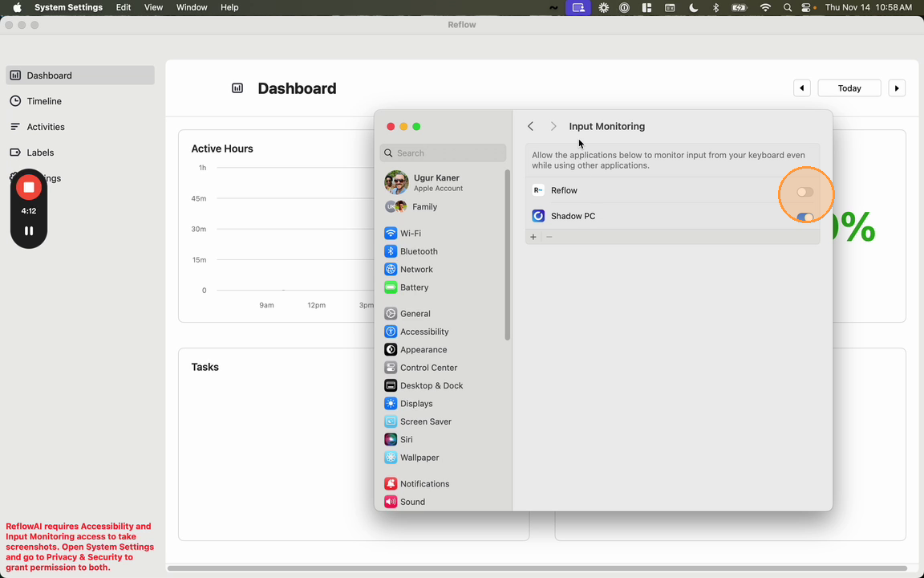Stop recording with red stop button

point(28,188)
